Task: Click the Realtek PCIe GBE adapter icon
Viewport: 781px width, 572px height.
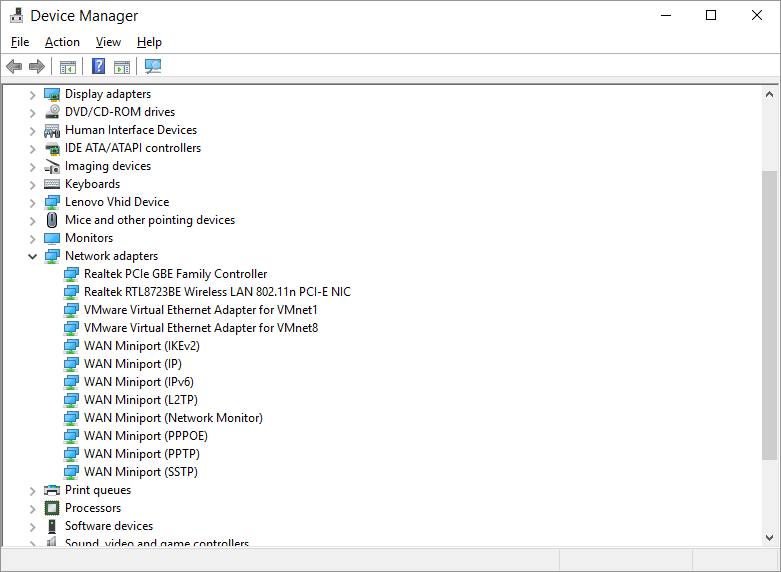Action: pyautogui.click(x=71, y=274)
